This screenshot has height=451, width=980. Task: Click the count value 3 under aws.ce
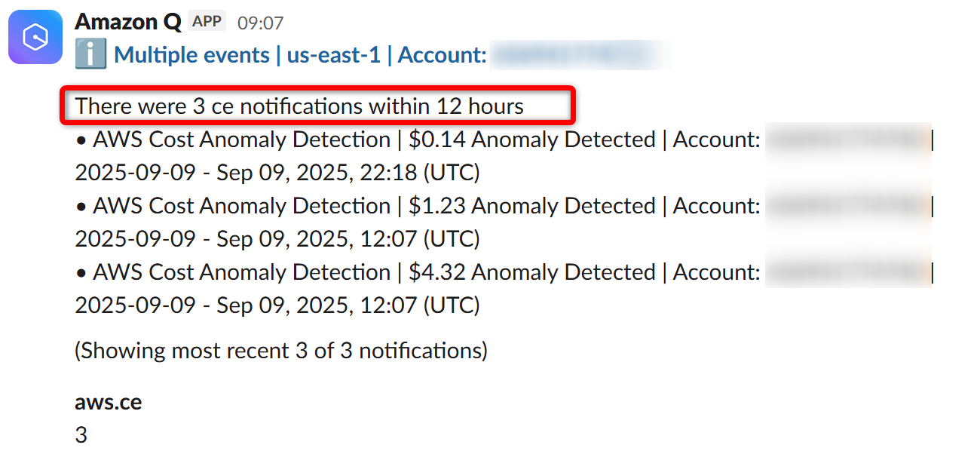81,435
